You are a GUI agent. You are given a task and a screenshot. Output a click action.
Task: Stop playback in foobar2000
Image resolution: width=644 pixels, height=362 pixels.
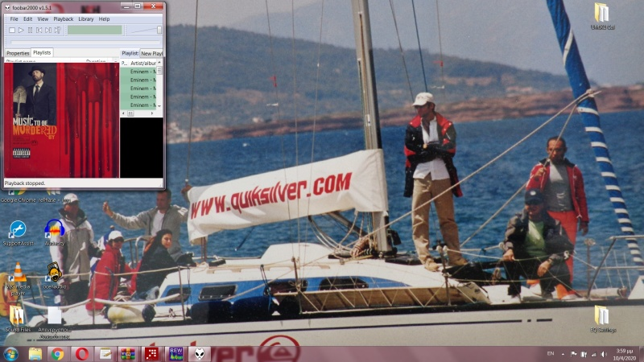click(x=12, y=30)
